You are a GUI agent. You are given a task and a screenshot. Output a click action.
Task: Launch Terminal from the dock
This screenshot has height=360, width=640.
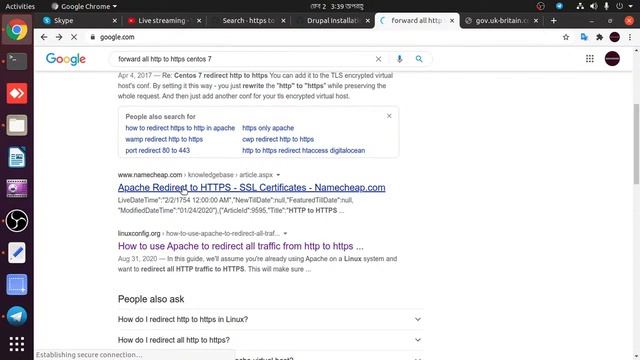point(17,62)
